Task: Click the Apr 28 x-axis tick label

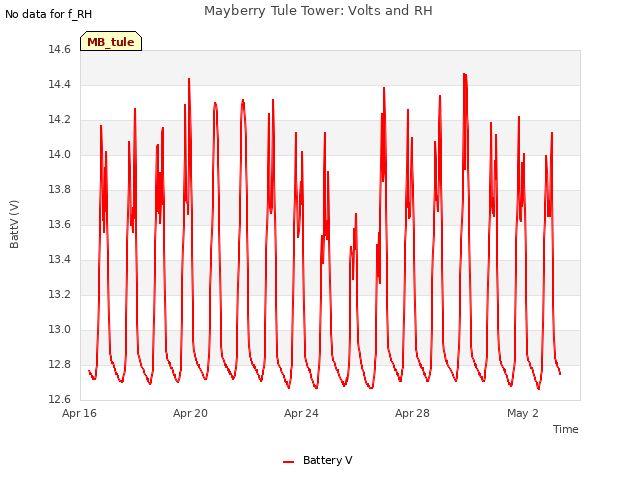Action: [412, 413]
